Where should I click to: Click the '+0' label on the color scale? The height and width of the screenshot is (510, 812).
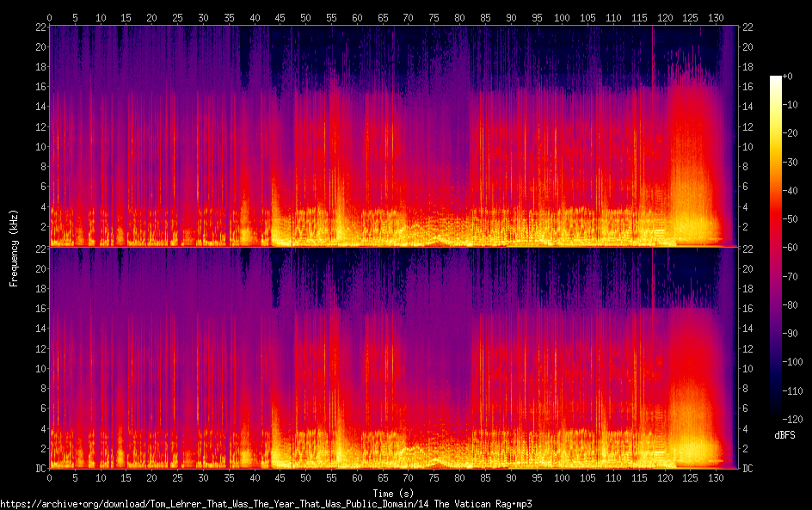pyautogui.click(x=787, y=77)
